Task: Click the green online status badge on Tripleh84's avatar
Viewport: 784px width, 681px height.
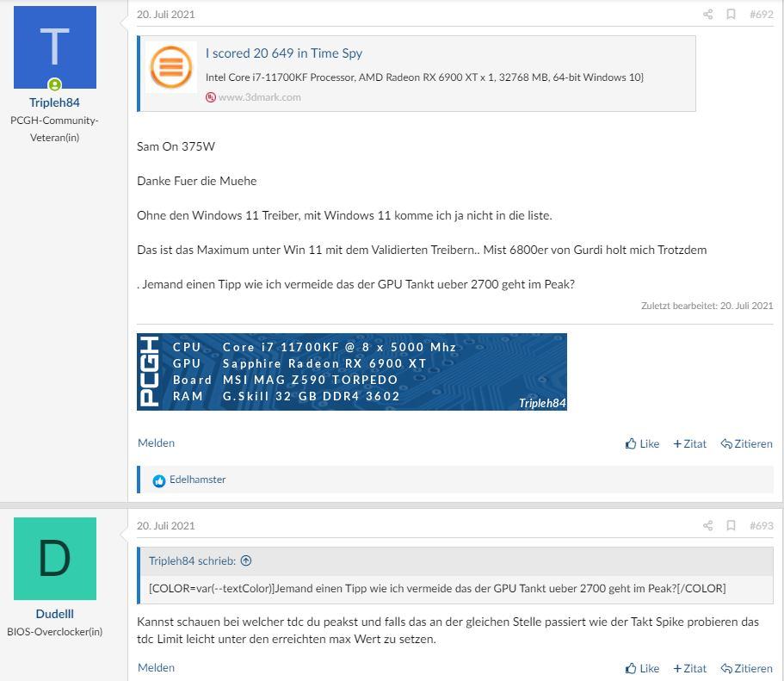Action: (54, 84)
